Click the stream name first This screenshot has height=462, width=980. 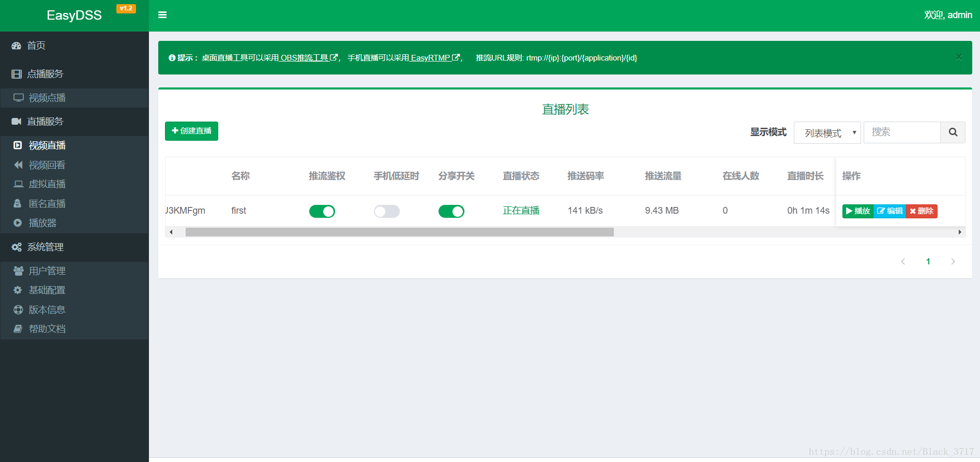pos(238,211)
